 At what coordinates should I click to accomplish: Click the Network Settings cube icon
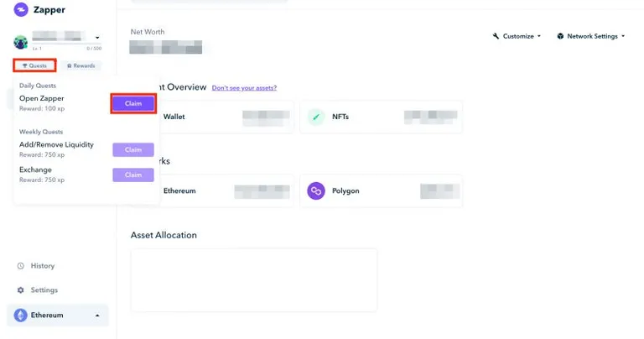[x=560, y=36]
